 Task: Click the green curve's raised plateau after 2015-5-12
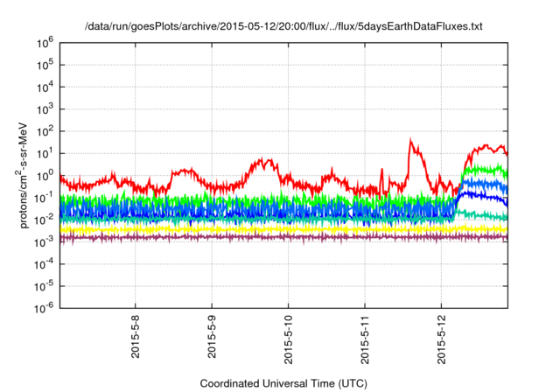click(486, 170)
